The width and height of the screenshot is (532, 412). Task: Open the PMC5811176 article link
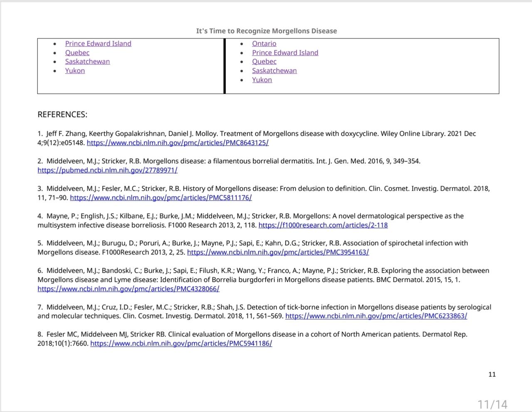161,197
